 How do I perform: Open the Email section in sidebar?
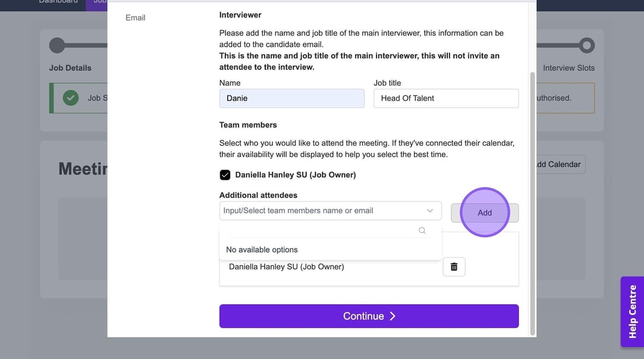136,18
